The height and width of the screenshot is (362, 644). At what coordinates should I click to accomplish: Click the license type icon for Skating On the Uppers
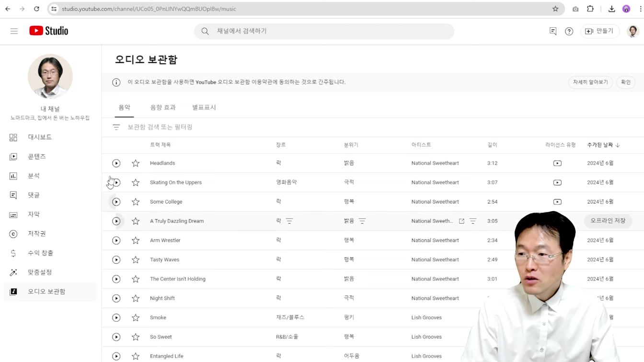point(557,182)
